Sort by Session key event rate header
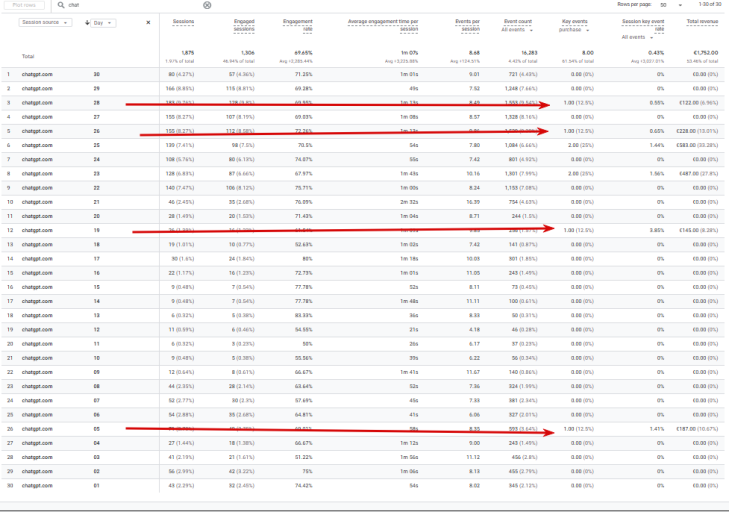Screen dimensions: 729x512 click(643, 25)
